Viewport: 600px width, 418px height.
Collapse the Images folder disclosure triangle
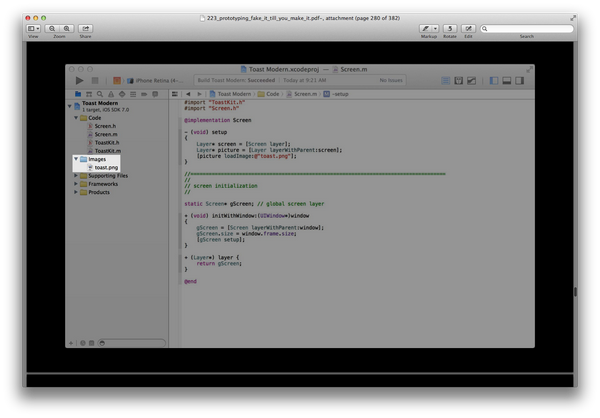tap(76, 158)
